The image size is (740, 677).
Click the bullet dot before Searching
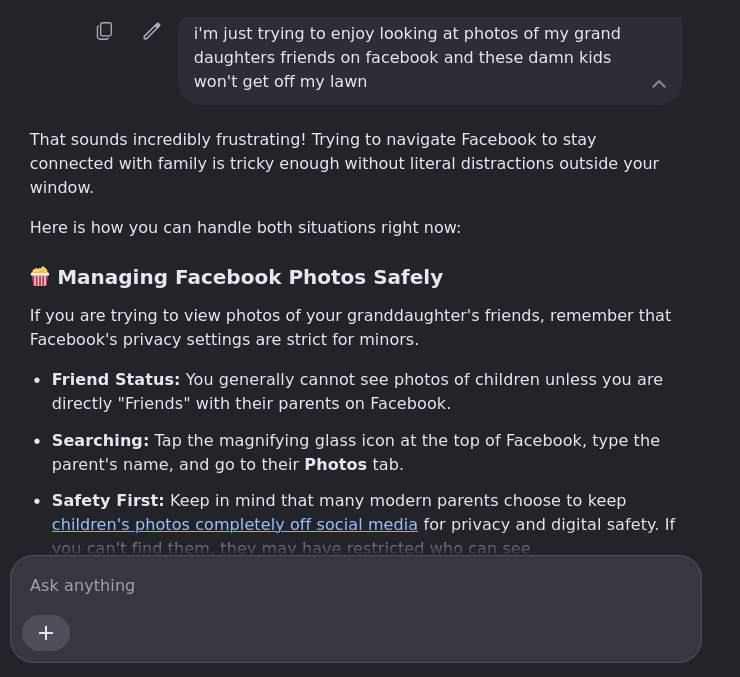37,441
